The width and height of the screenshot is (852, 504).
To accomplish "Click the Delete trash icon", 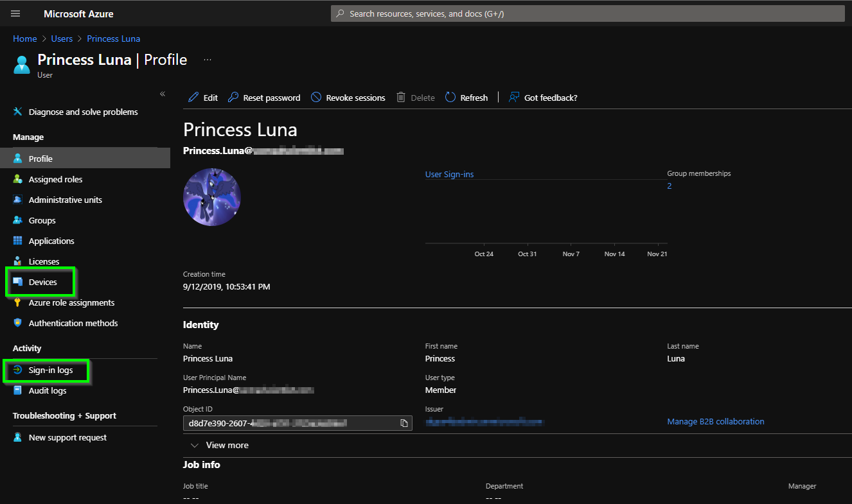I will tap(401, 98).
